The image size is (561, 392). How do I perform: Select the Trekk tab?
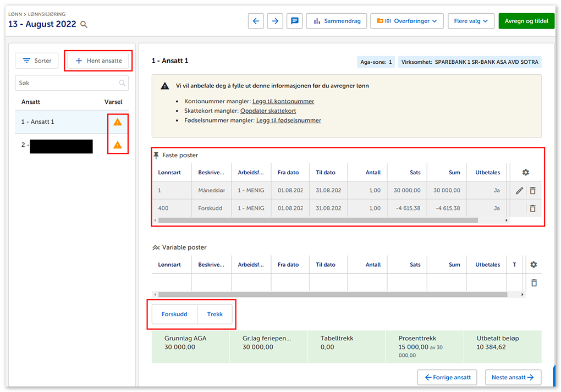coord(215,314)
